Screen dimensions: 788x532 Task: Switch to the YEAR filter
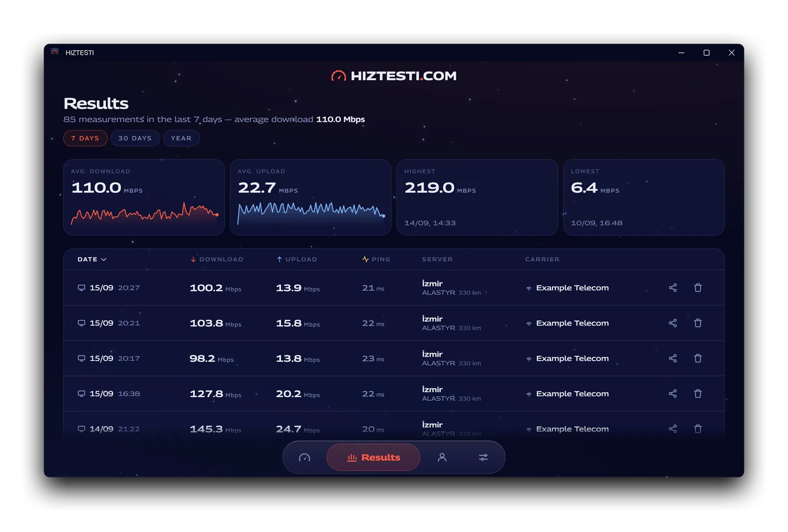pos(181,138)
